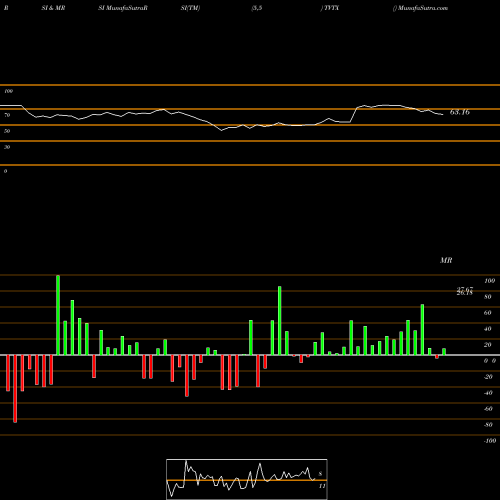Click the 100 label on the RSI axis
The height and width of the screenshot is (500, 500).
coord(9,91)
